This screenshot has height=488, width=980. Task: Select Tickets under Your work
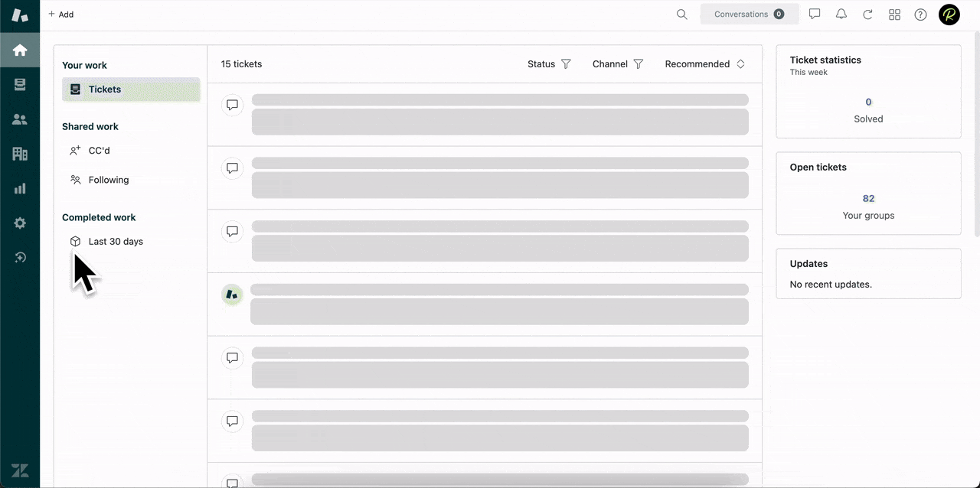[105, 89]
